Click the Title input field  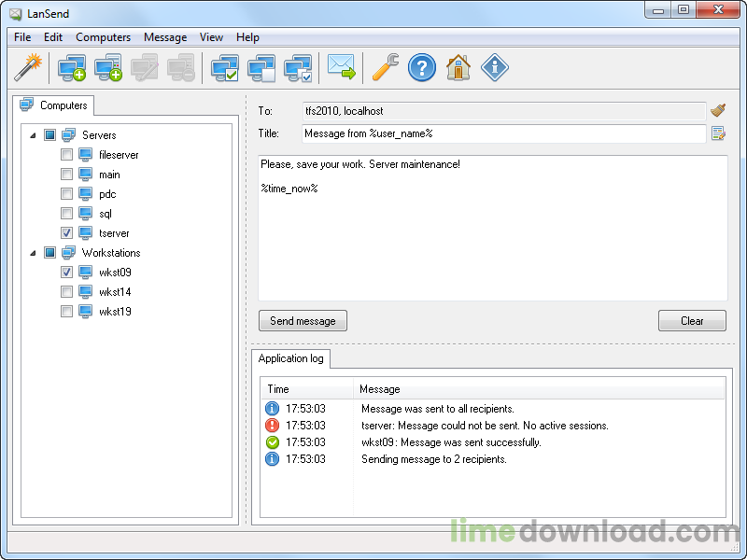503,133
